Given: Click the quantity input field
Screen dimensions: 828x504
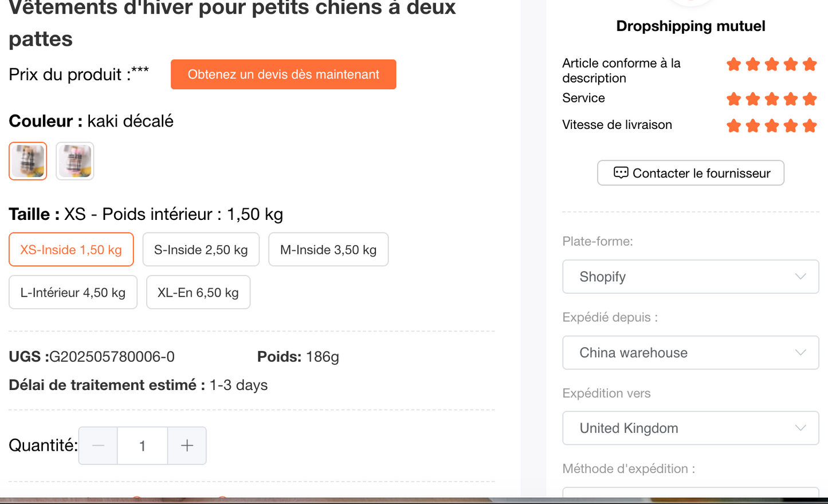Looking at the screenshot, I should pos(142,446).
